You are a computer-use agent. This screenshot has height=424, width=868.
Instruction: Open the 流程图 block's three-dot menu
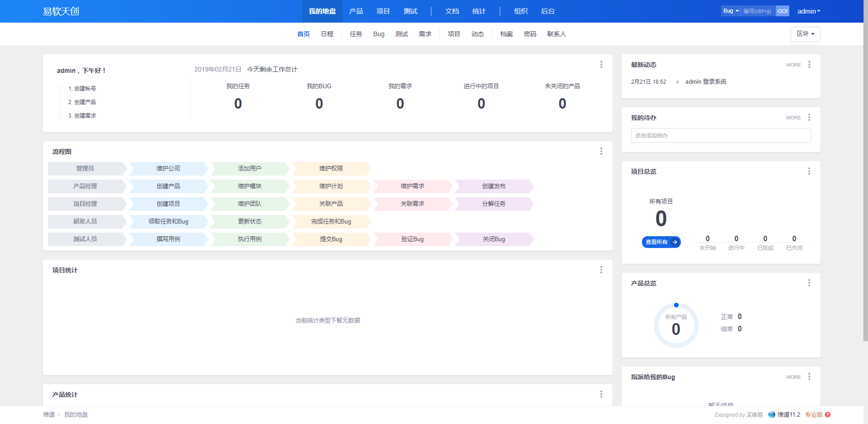coord(601,151)
